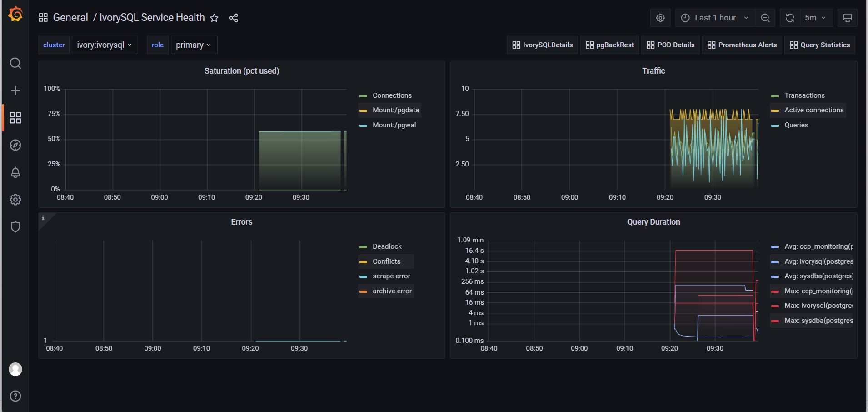This screenshot has height=412, width=868.
Task: Open the 5m refresh interval dropdown
Action: tap(815, 18)
